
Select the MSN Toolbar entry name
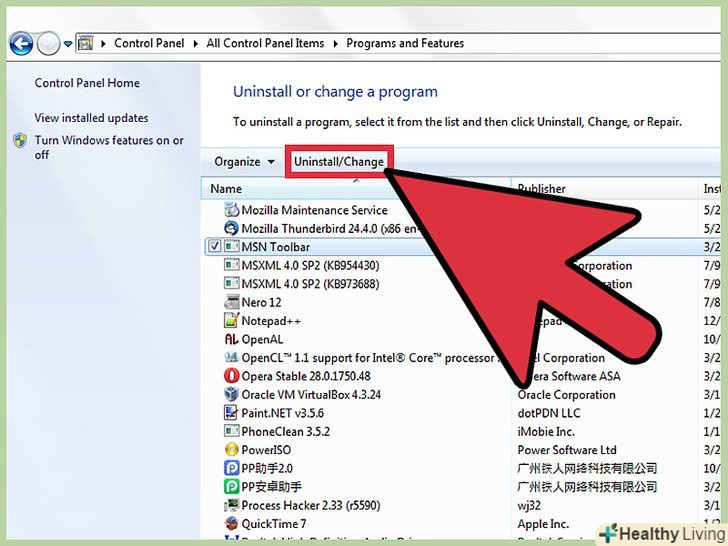(275, 247)
